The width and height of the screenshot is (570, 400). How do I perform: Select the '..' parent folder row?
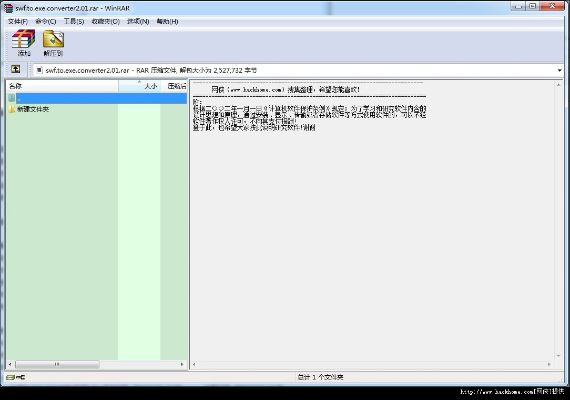coord(97,98)
